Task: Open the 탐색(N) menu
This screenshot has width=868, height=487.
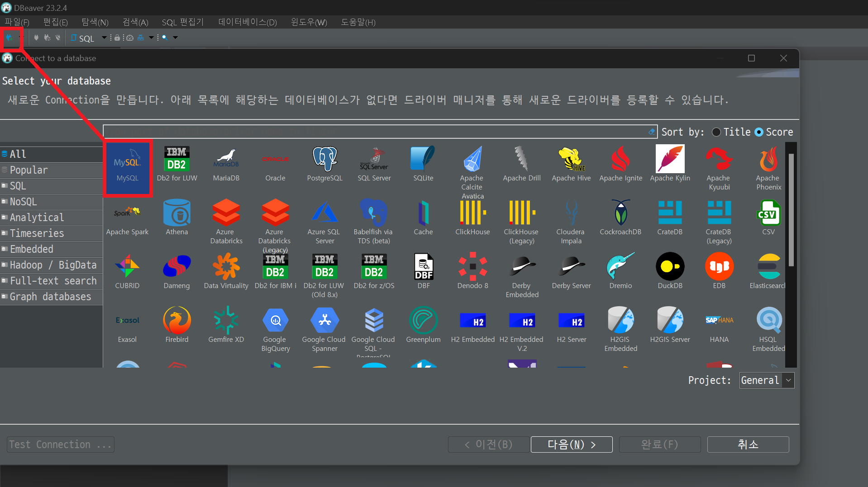Action: (95, 22)
